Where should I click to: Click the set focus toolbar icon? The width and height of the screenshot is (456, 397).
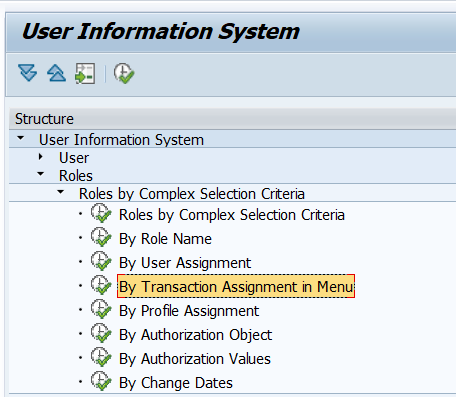click(x=85, y=73)
